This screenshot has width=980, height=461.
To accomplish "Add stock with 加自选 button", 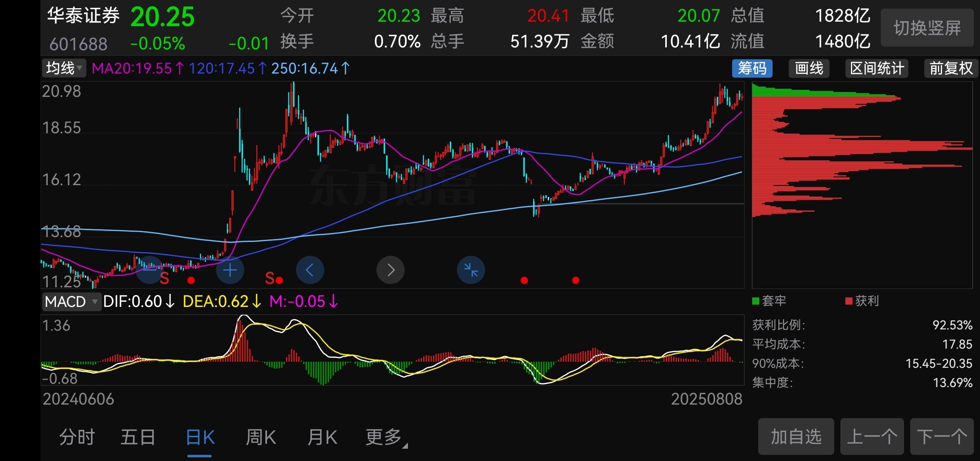I will (x=796, y=436).
